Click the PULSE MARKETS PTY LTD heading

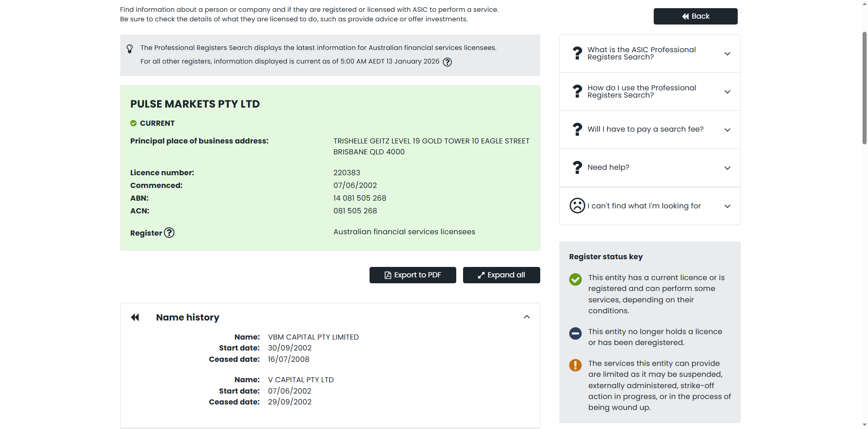195,104
